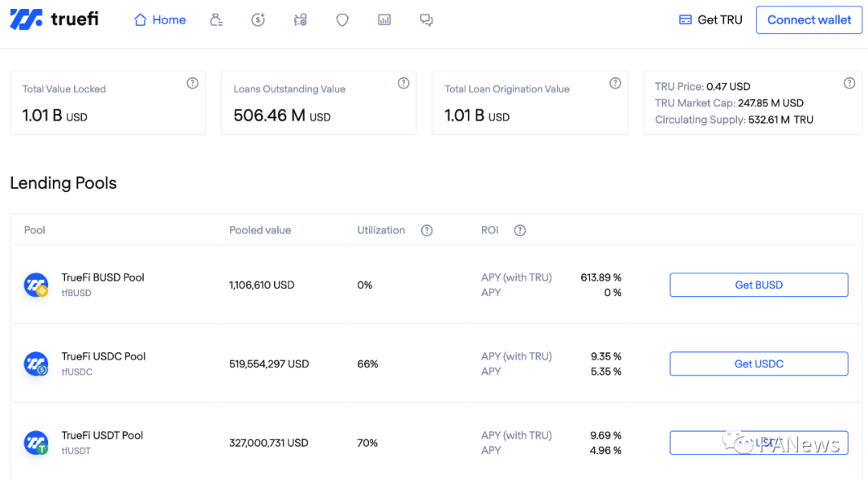
Task: Open the bar chart icon in navbar
Action: click(x=384, y=20)
